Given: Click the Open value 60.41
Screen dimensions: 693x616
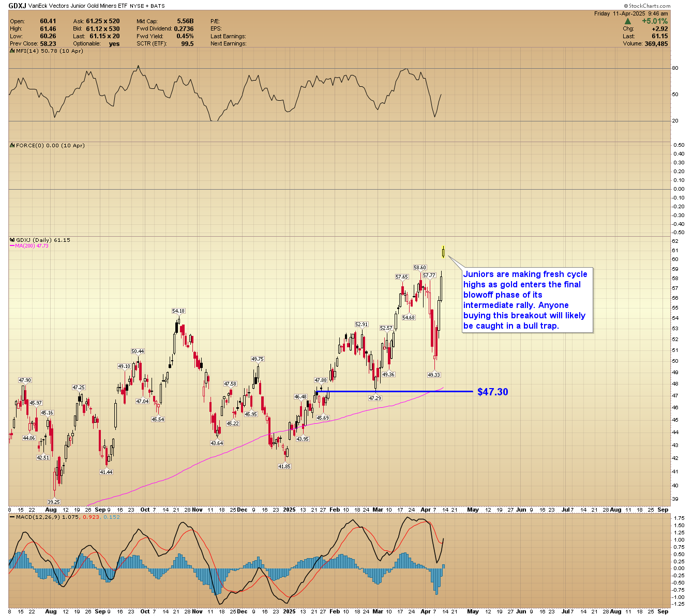Looking at the screenshot, I should pos(48,22).
